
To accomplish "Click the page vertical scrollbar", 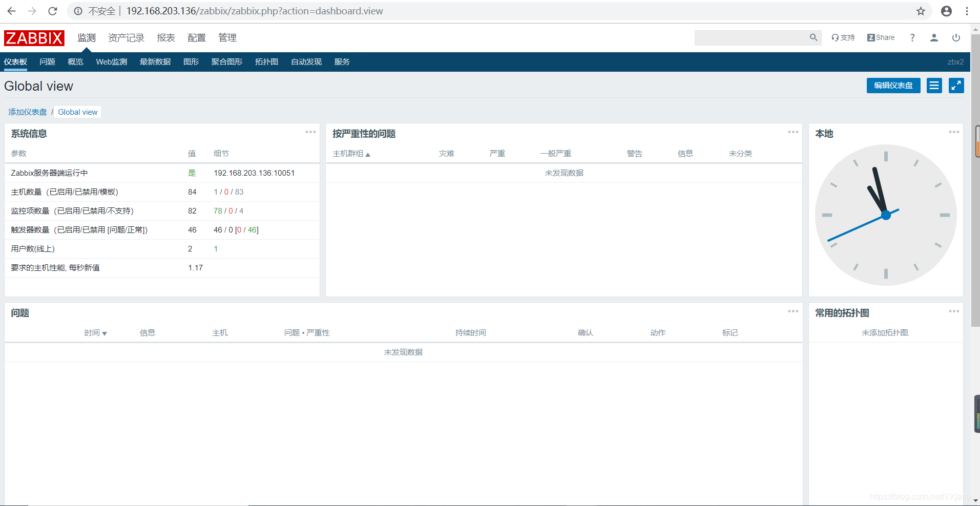I will [x=975, y=179].
